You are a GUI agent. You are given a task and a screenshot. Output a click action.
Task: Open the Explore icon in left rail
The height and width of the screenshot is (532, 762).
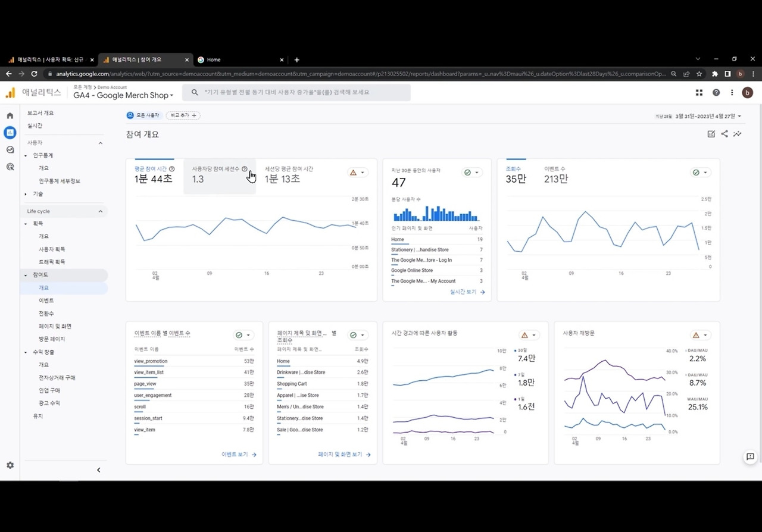[x=10, y=150]
